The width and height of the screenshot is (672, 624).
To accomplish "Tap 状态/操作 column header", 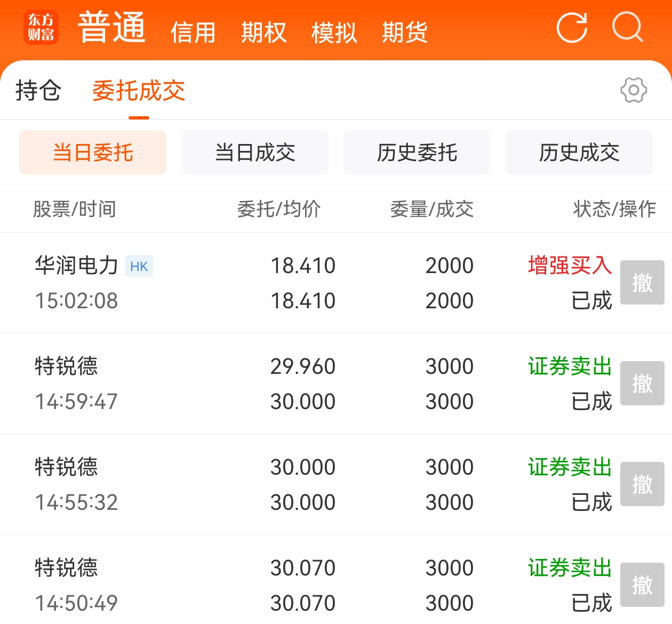I will (x=614, y=209).
